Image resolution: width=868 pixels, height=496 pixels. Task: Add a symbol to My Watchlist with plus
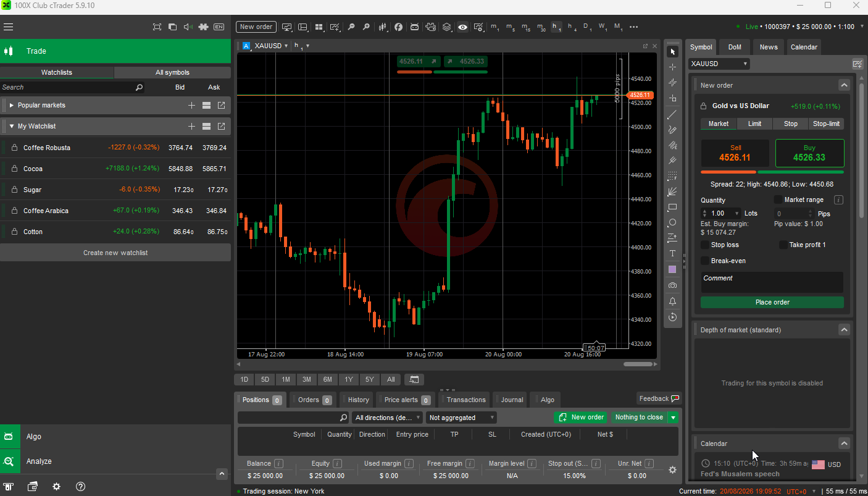coord(192,126)
